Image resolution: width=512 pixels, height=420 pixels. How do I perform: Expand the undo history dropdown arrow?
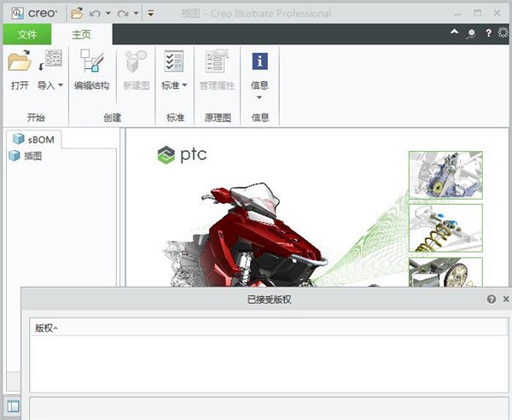(x=108, y=14)
